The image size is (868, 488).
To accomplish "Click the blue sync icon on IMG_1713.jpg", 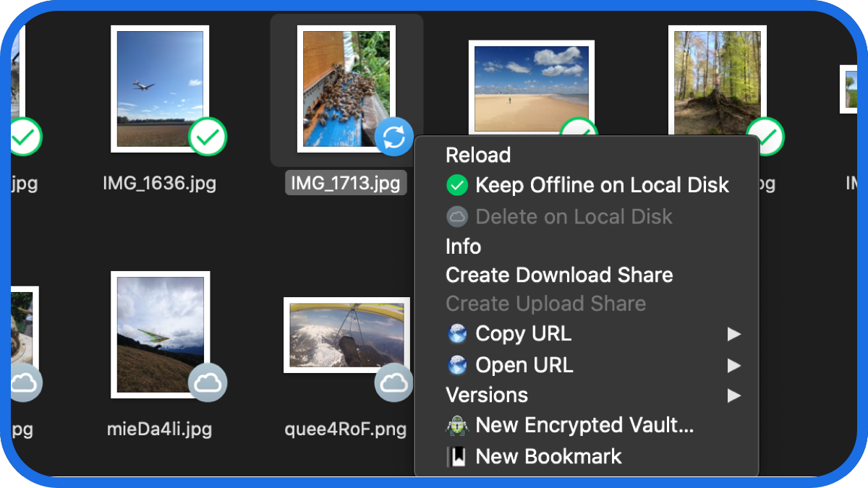I will click(394, 137).
